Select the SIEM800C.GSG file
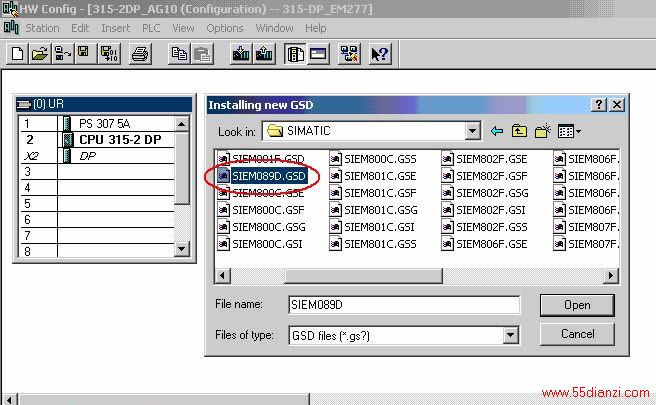This screenshot has width=656, height=405. (262, 227)
